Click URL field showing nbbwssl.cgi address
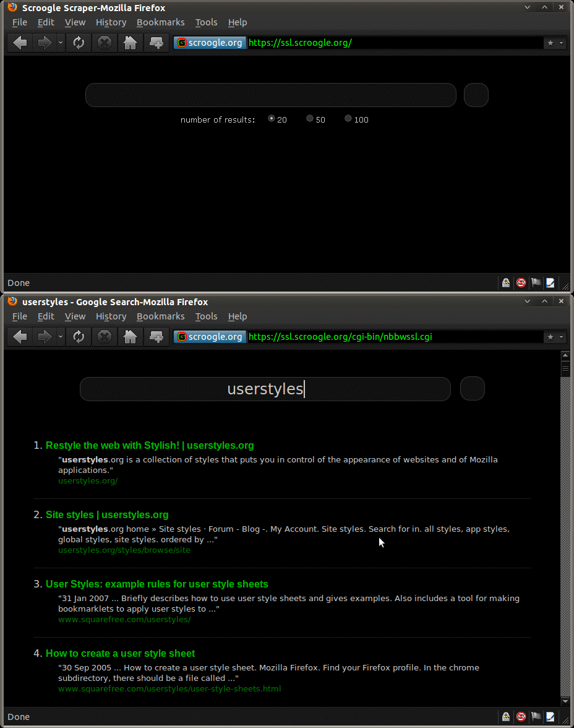Screen dimensions: 574x728 click(395, 337)
